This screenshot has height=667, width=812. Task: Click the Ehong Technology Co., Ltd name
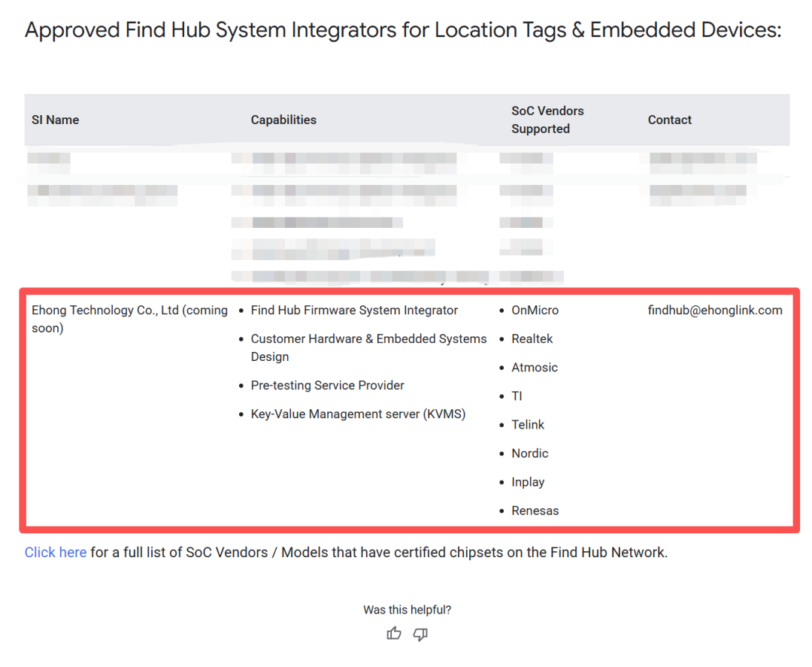pyautogui.click(x=129, y=319)
